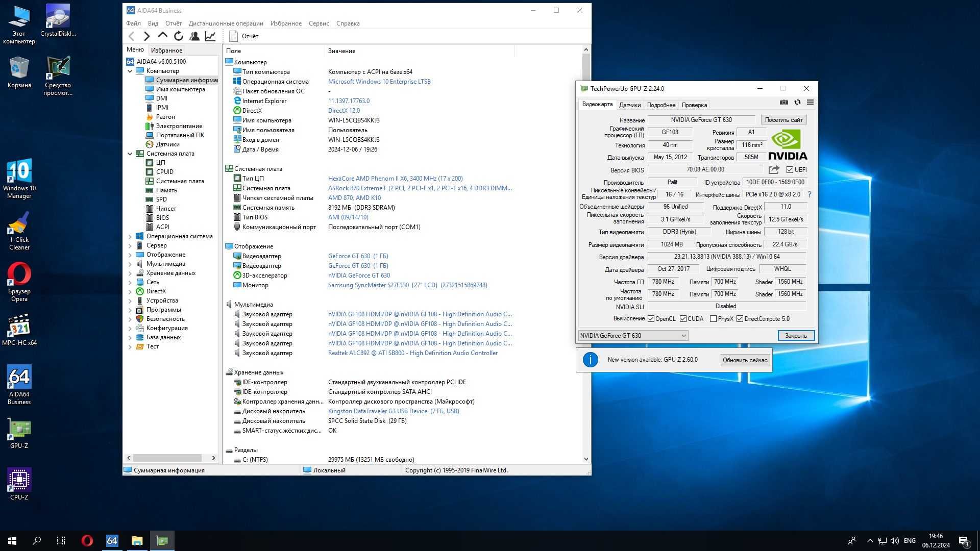Toggle the OpenCL checkbox

(x=651, y=319)
